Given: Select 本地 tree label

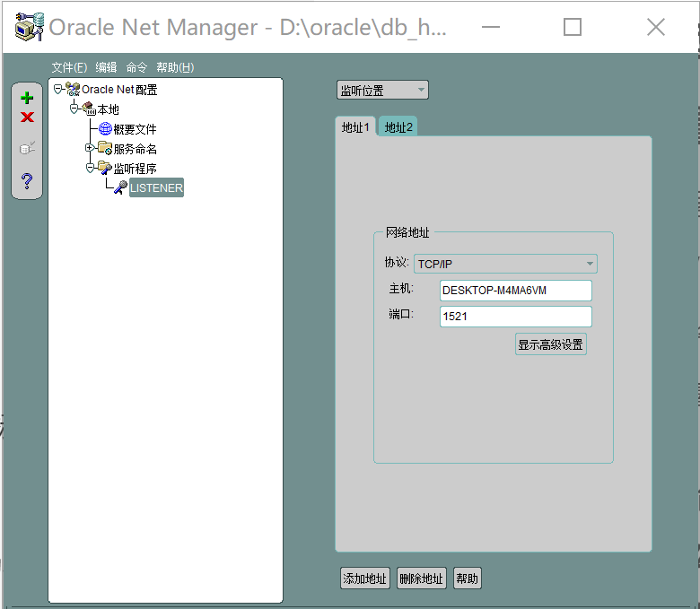Looking at the screenshot, I should pyautogui.click(x=108, y=109).
